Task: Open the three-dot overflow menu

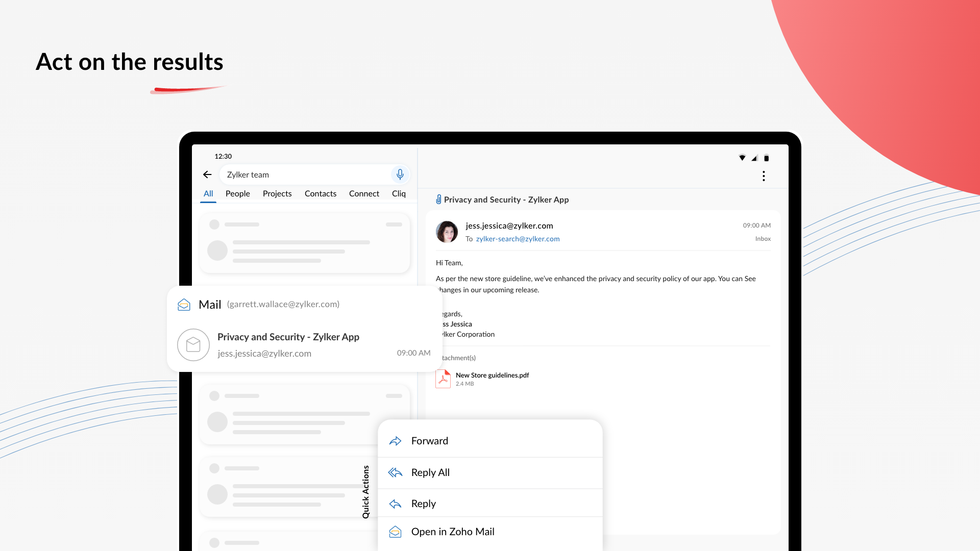Action: point(764,176)
